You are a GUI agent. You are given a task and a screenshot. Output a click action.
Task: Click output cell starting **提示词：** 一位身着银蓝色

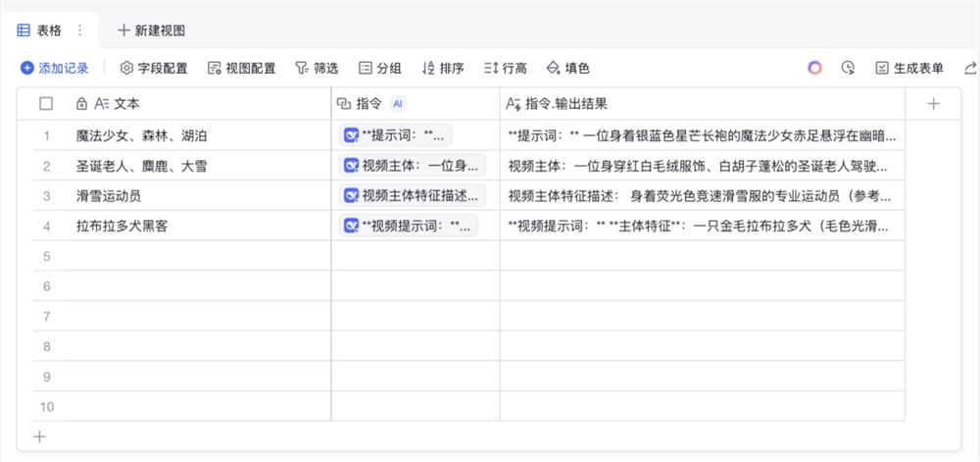coord(703,135)
